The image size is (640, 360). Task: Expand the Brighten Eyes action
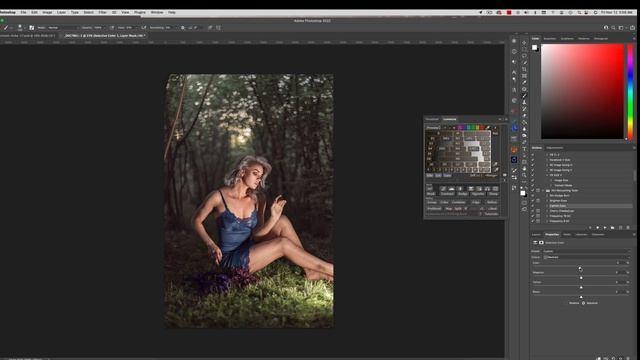click(x=547, y=200)
